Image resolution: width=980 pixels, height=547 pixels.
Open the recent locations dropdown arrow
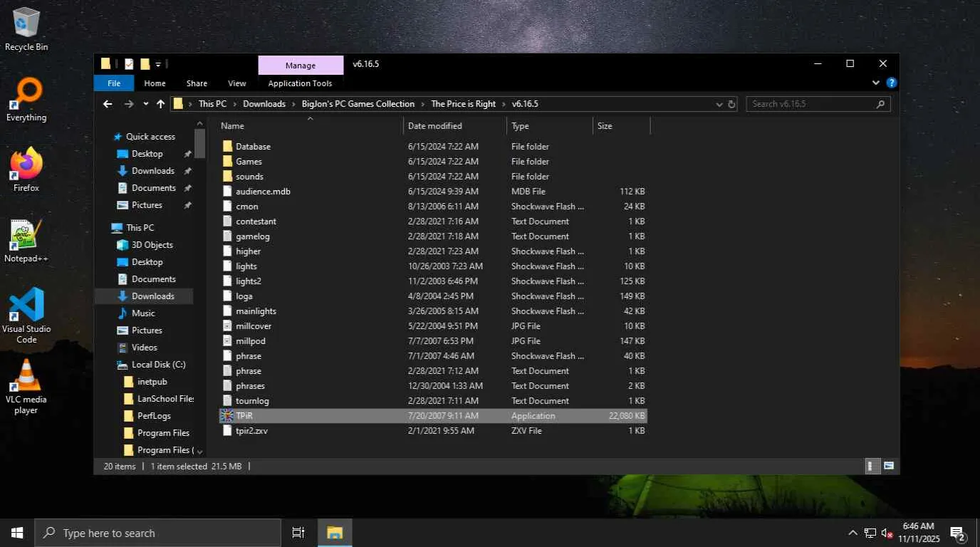(x=145, y=104)
